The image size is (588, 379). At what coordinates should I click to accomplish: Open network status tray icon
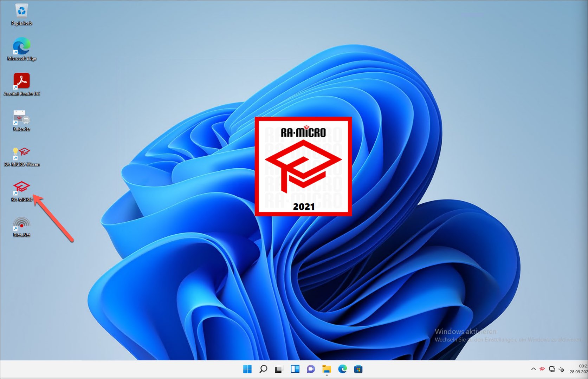(x=552, y=369)
